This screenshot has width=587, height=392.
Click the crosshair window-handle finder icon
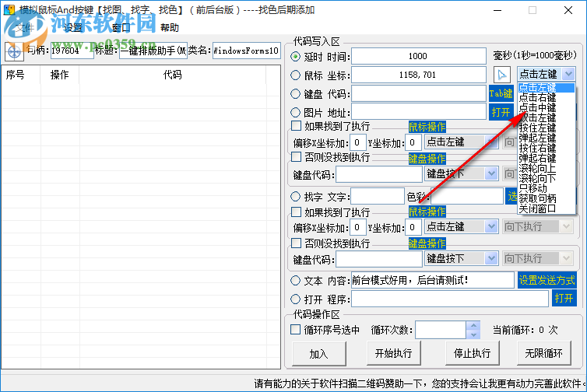14,51
